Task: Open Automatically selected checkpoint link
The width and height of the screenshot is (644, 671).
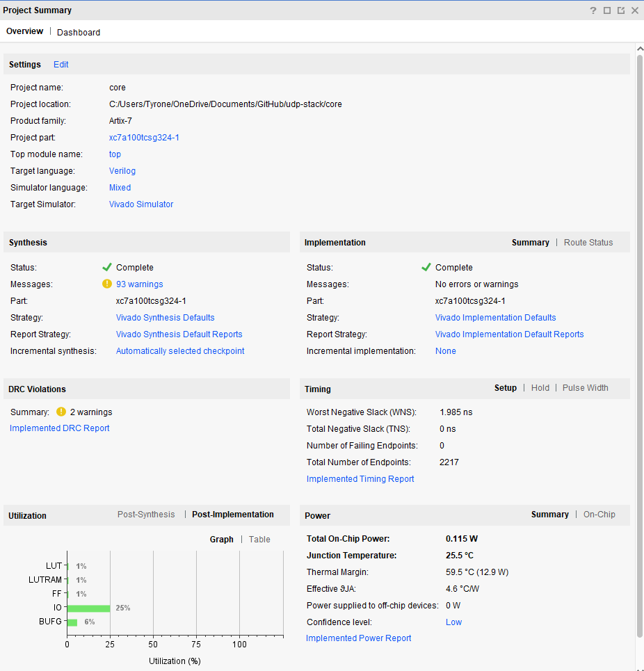Action: (180, 351)
